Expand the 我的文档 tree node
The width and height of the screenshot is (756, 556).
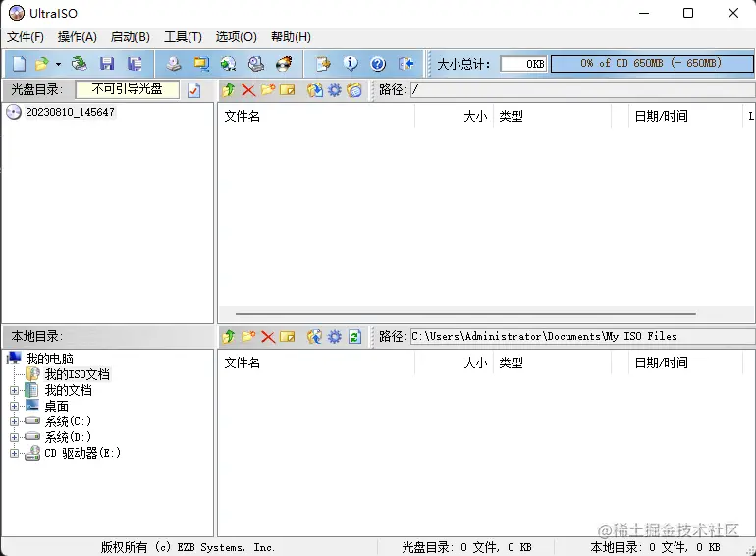click(x=14, y=391)
